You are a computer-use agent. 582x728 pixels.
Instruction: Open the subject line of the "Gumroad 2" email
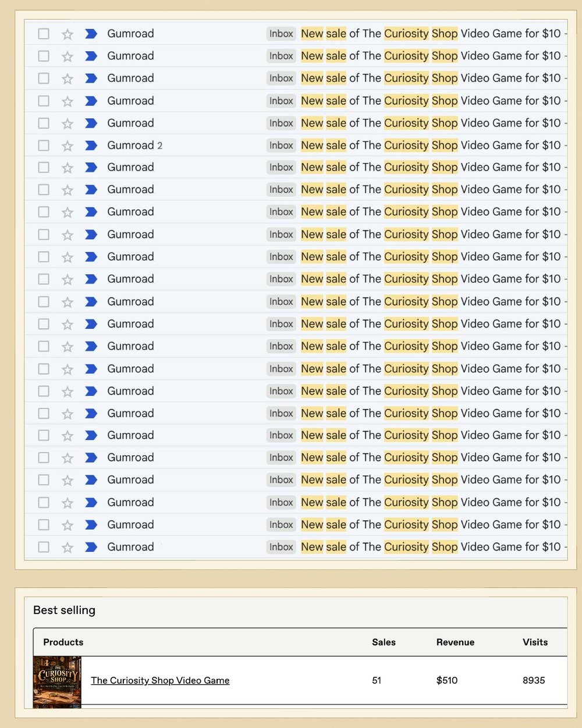coord(431,145)
